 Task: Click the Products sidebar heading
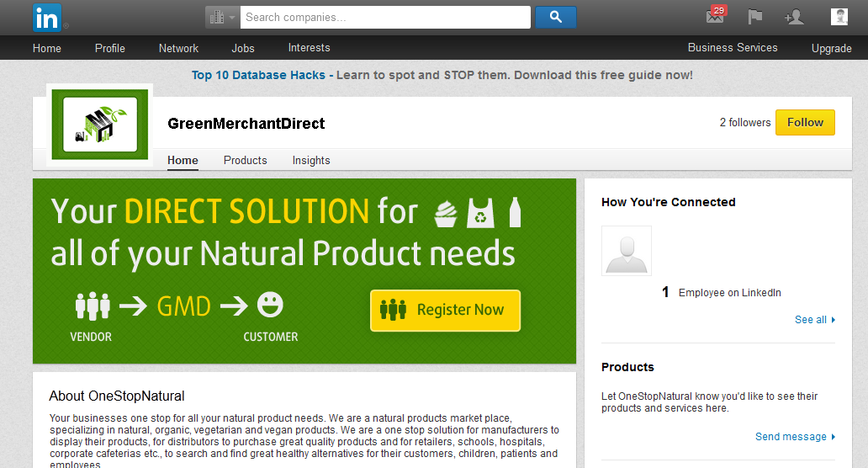coord(627,367)
